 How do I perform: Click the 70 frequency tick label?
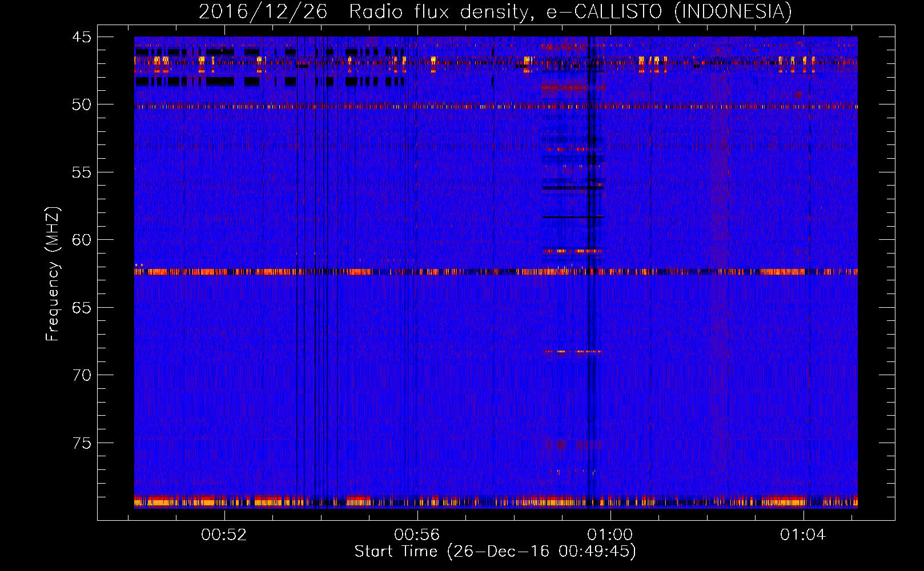coord(81,375)
